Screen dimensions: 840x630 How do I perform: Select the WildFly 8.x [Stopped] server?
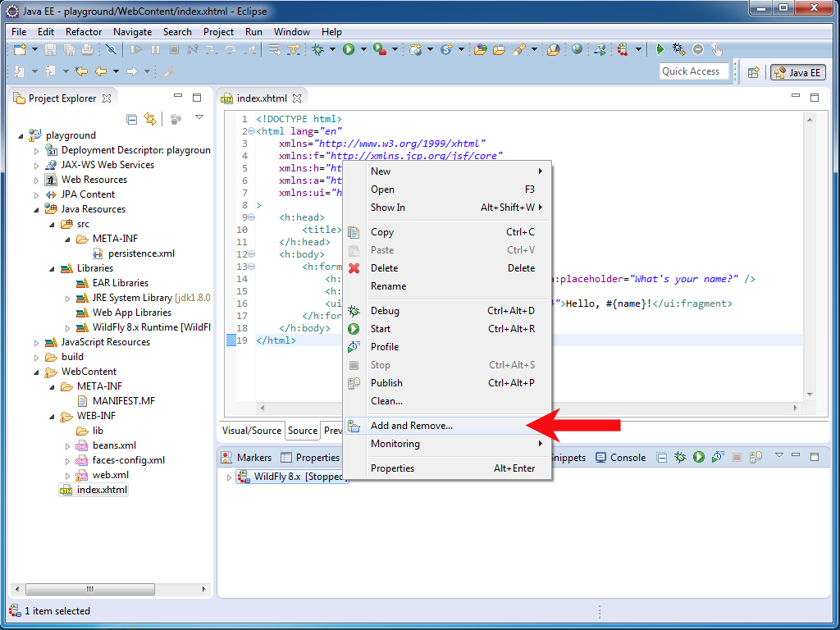pos(293,477)
